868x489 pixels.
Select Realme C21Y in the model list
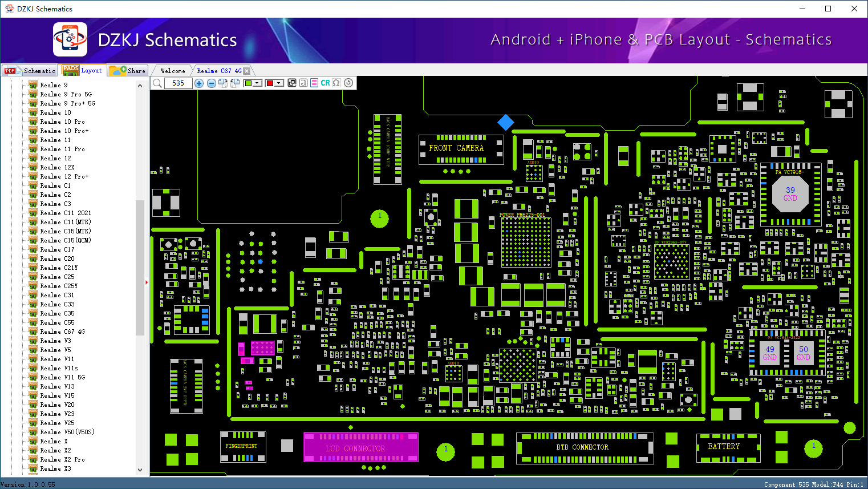tap(59, 268)
